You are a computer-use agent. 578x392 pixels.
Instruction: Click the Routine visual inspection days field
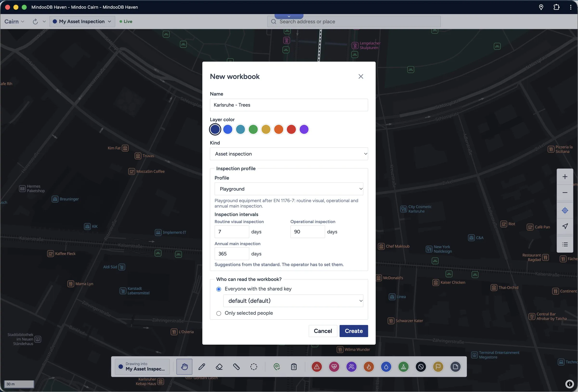click(231, 232)
